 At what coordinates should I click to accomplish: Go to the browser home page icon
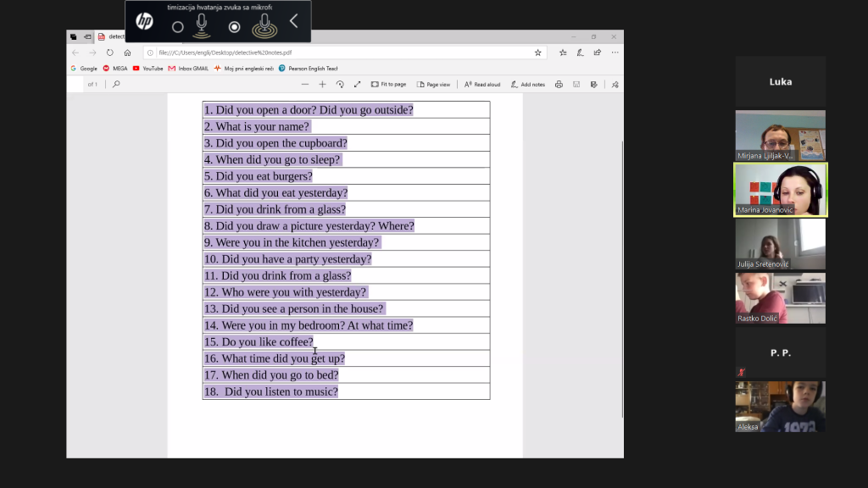pos(127,53)
